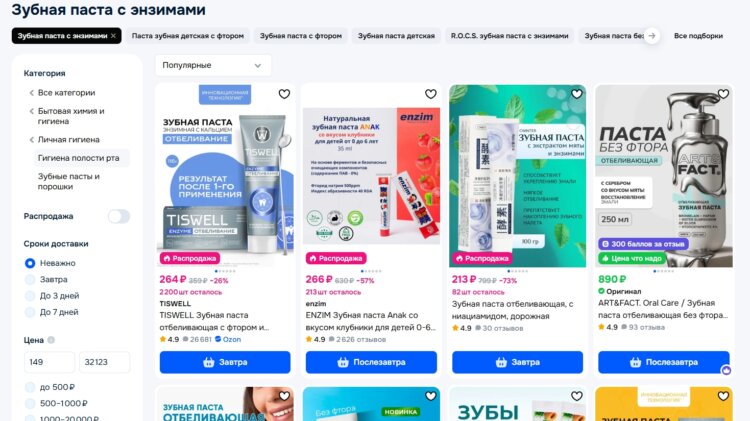Viewport: 750px width, 421px height.
Task: Go up to 'Бытовая химия и гигиена'
Action: pos(71,116)
